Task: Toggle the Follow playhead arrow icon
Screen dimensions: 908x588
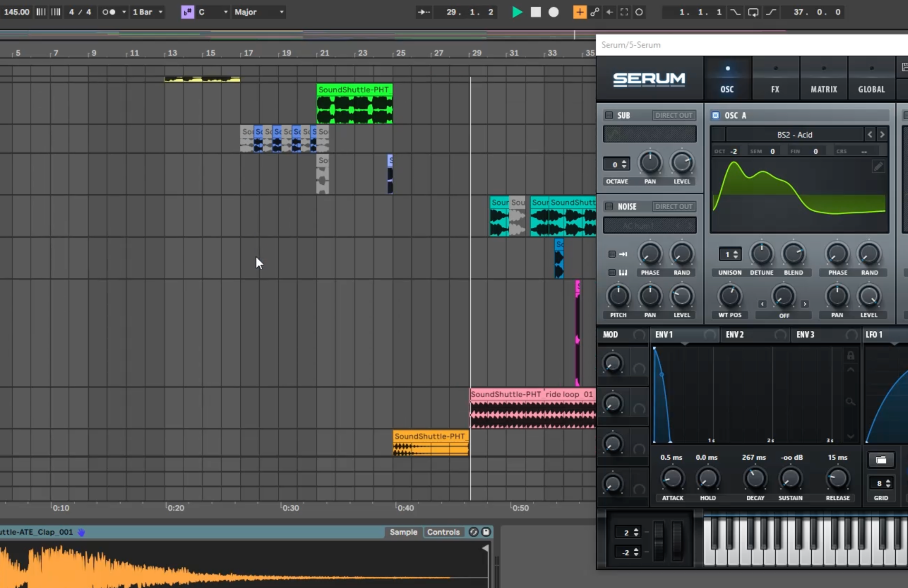Action: tap(423, 12)
